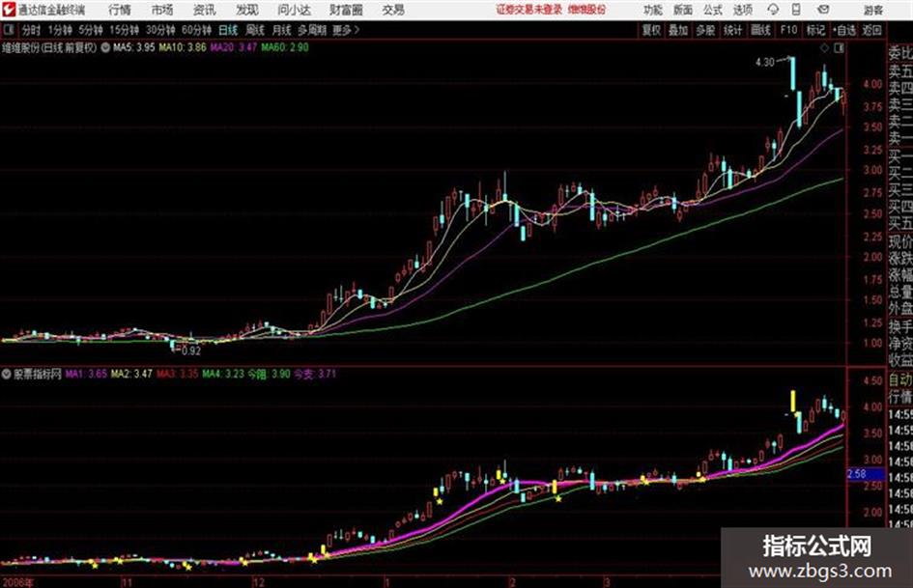Click the 4.30 high price marker
Viewport: 913px width, 588px height.
[x=765, y=62]
